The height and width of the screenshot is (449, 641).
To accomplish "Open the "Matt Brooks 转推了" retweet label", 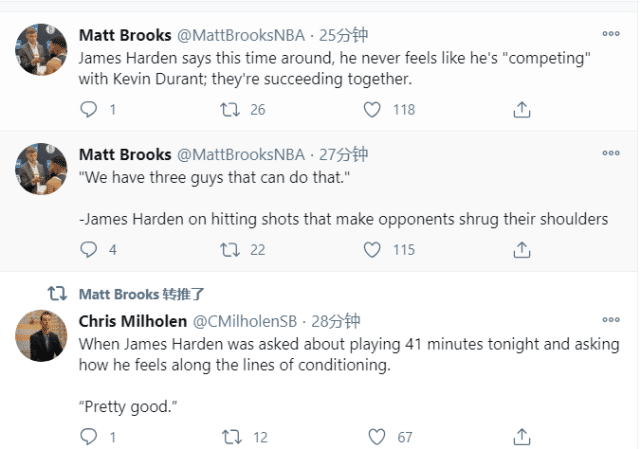I will click(x=141, y=294).
